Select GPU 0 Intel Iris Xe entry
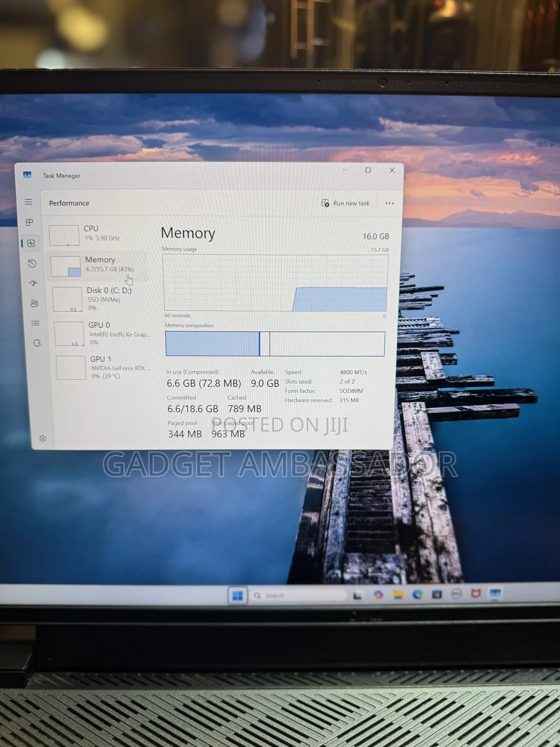This screenshot has height=747, width=560. click(103, 333)
